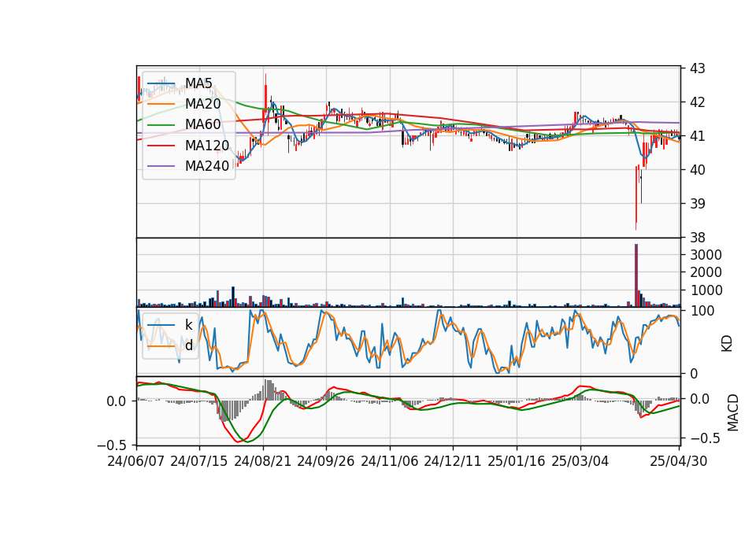
Task: Click the volume axis label 3000
Action: pyautogui.click(x=706, y=255)
